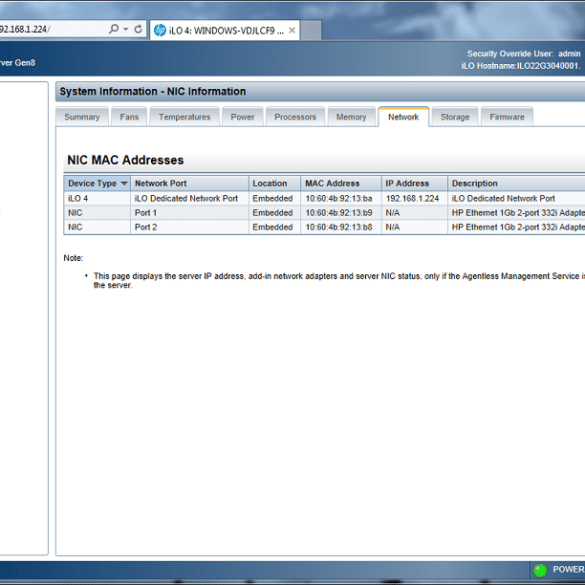Select the Network tab
Screen dimensions: 585x585
pos(404,117)
